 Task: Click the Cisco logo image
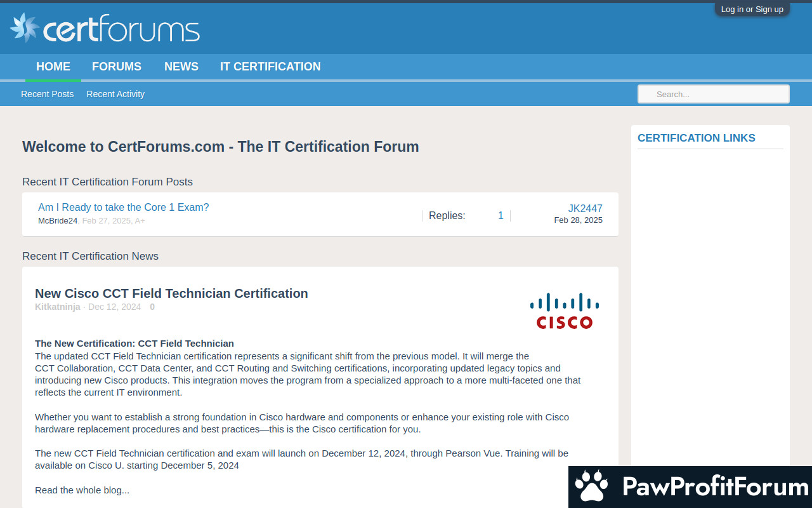click(x=564, y=311)
